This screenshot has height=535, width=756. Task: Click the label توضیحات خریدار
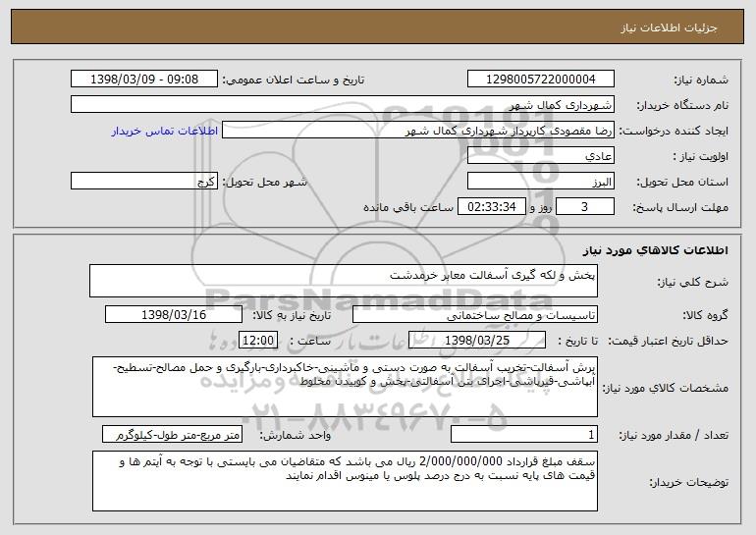[689, 482]
